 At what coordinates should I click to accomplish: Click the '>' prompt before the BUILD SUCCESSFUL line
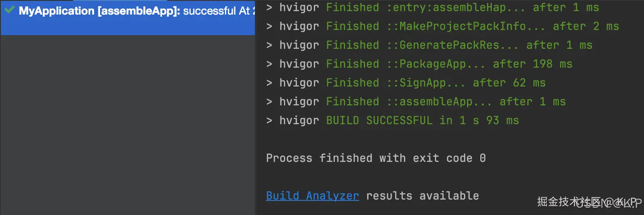(269, 120)
